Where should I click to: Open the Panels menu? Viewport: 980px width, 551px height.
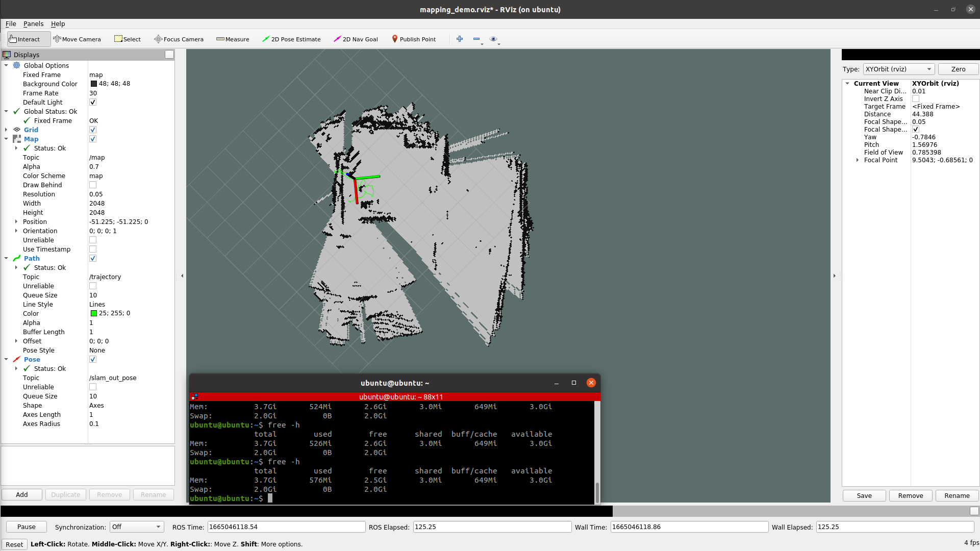[x=33, y=24]
